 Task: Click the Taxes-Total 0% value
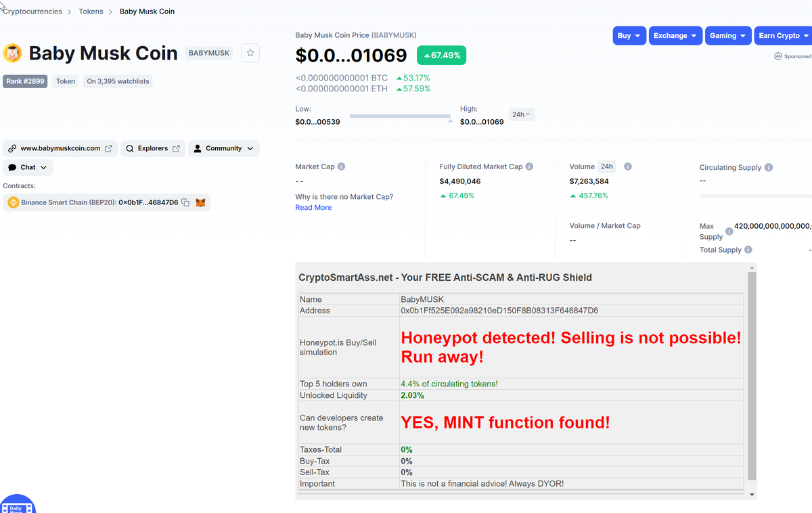point(407,450)
